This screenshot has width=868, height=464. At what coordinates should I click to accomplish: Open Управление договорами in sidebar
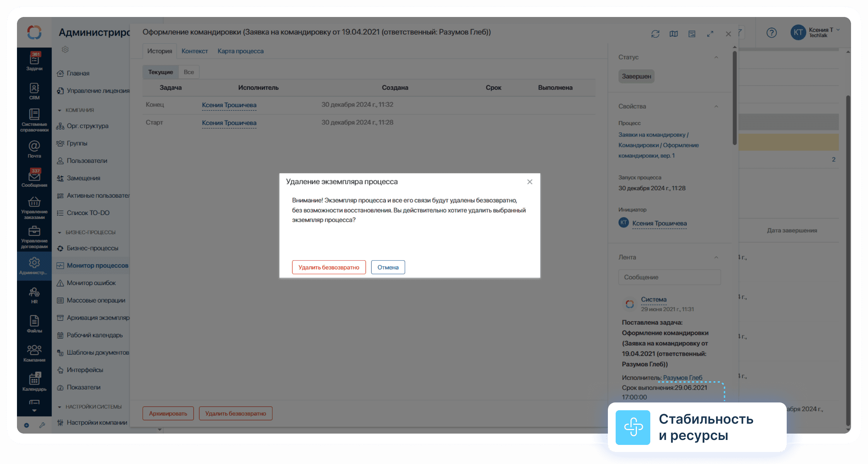pos(34,237)
